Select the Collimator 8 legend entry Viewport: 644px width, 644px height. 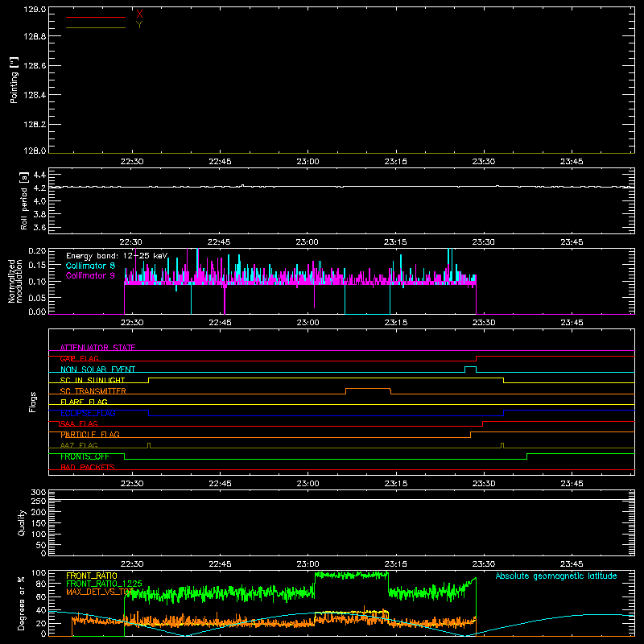point(90,266)
